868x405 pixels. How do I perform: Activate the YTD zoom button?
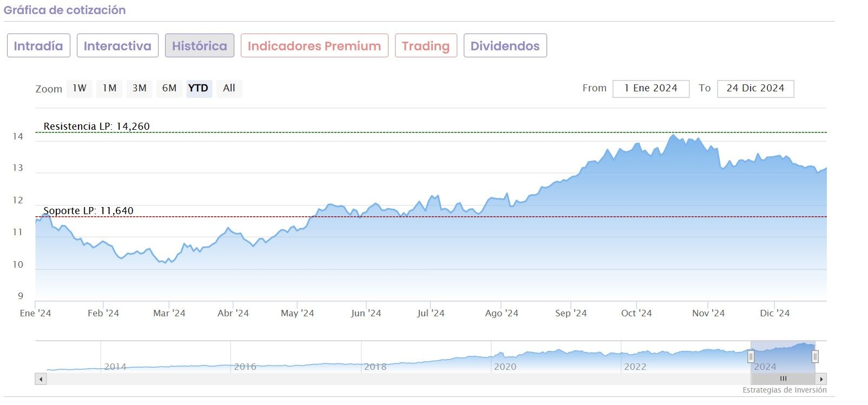(x=198, y=88)
